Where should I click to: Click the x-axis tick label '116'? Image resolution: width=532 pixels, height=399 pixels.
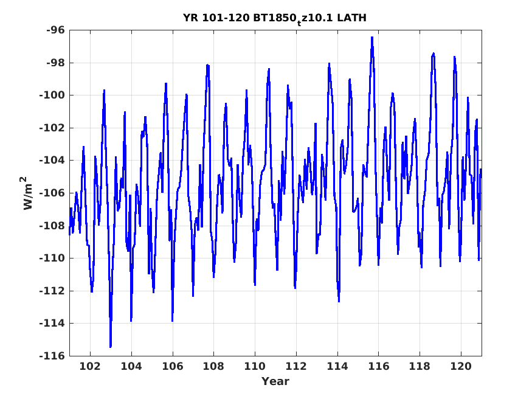[379, 366]
